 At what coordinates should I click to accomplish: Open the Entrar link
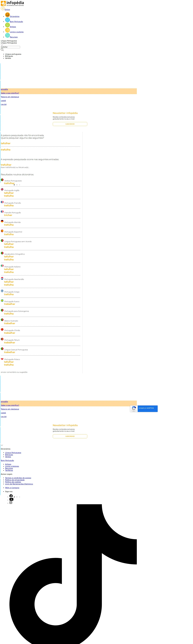7,10
